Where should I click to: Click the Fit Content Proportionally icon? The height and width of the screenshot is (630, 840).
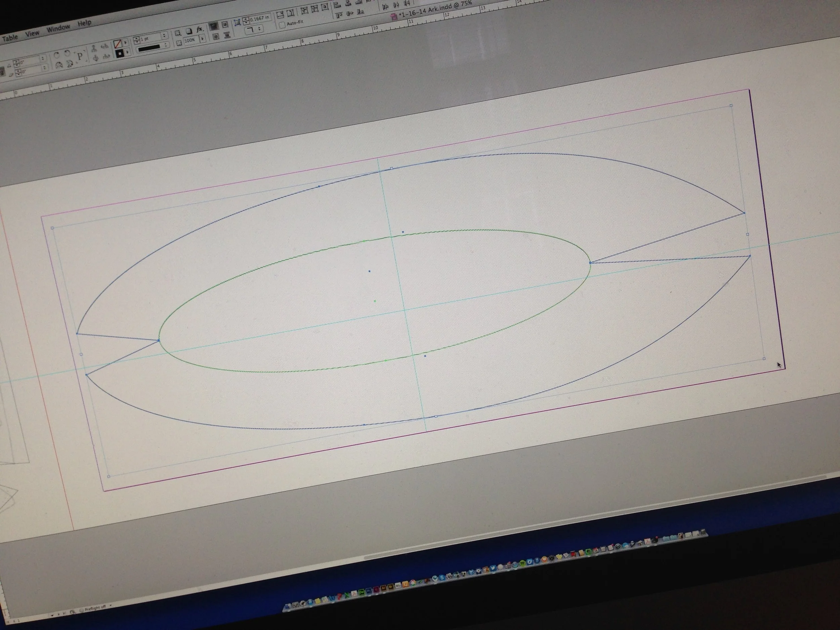(291, 13)
